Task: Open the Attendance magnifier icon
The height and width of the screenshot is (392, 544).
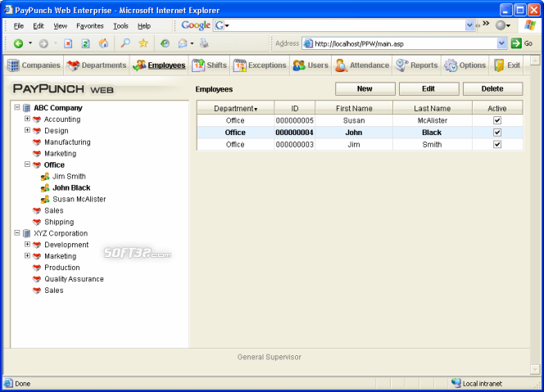Action: point(341,65)
